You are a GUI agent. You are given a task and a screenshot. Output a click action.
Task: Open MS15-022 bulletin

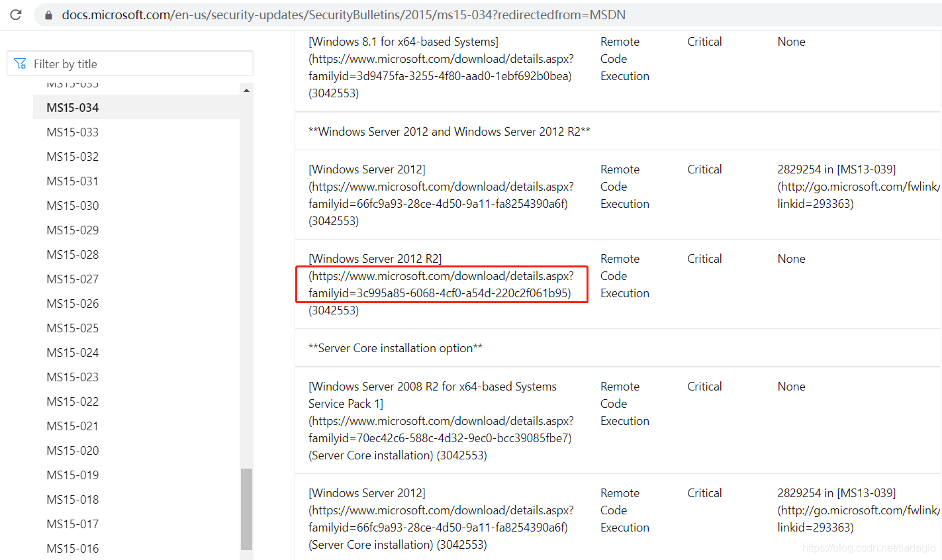click(x=72, y=401)
